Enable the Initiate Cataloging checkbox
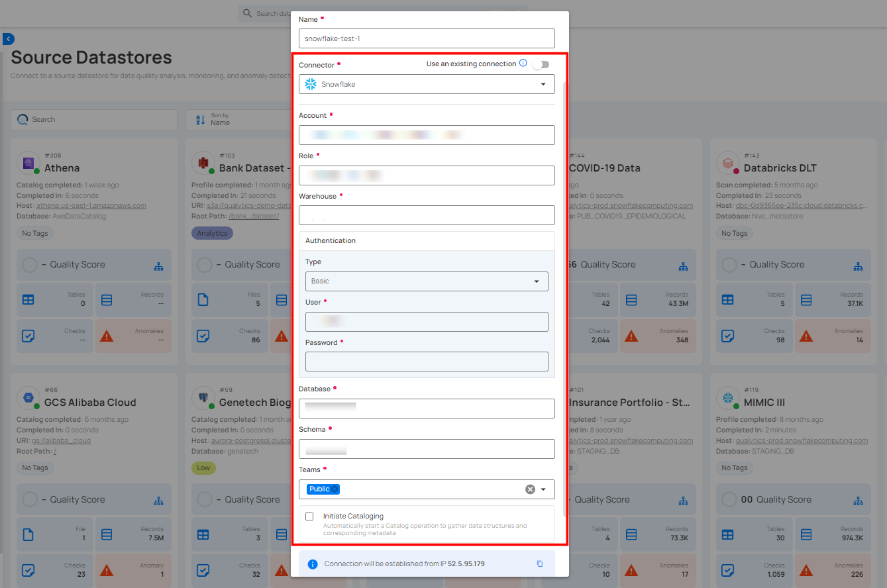 pos(309,516)
